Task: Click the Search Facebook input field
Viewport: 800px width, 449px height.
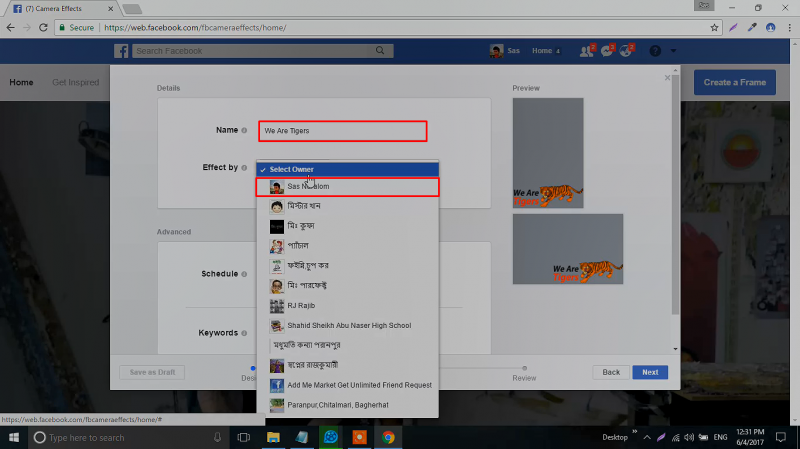Action: pos(253,51)
